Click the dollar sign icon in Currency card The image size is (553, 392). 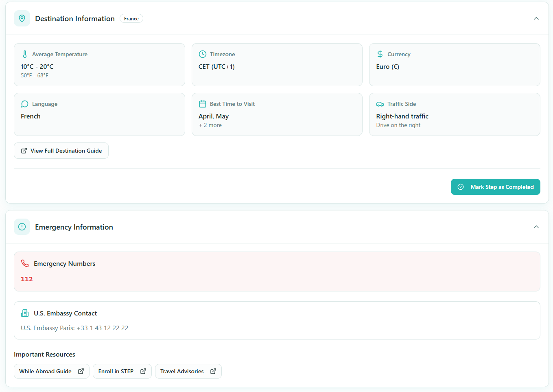point(380,54)
